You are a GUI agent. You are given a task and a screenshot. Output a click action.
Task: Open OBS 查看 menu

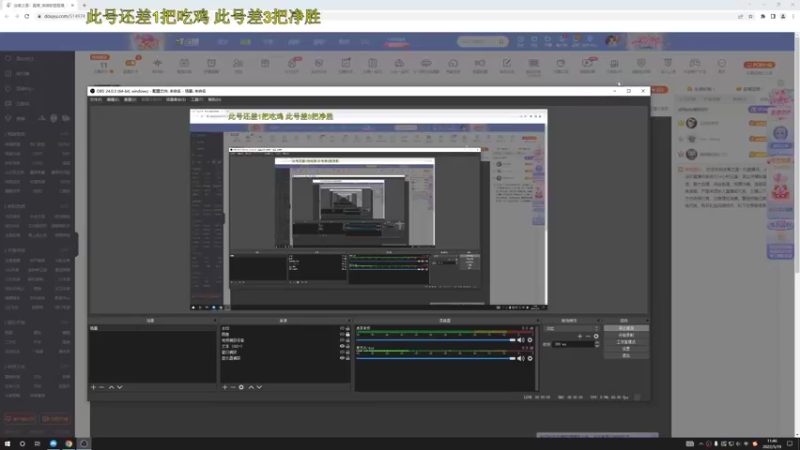(130, 99)
